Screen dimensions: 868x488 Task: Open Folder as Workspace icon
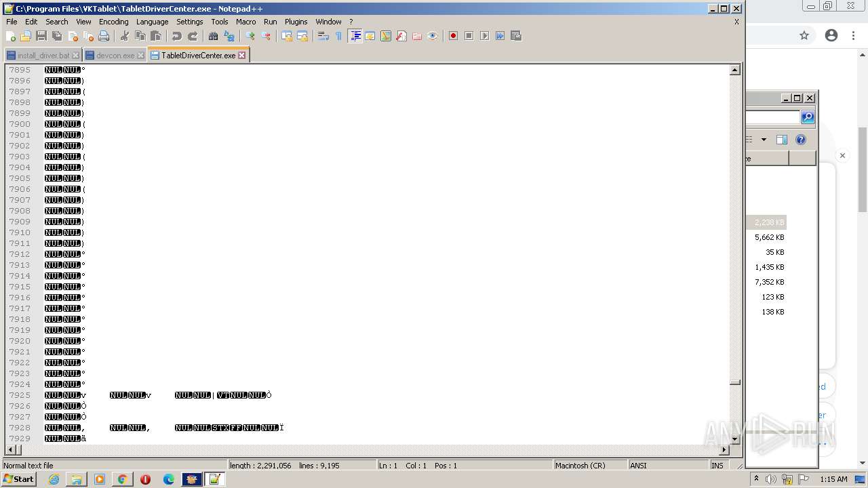click(417, 36)
